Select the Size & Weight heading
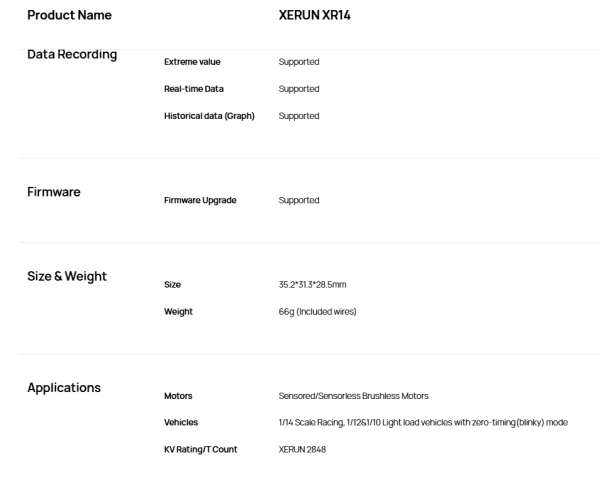The image size is (600, 477). pyautogui.click(x=67, y=277)
